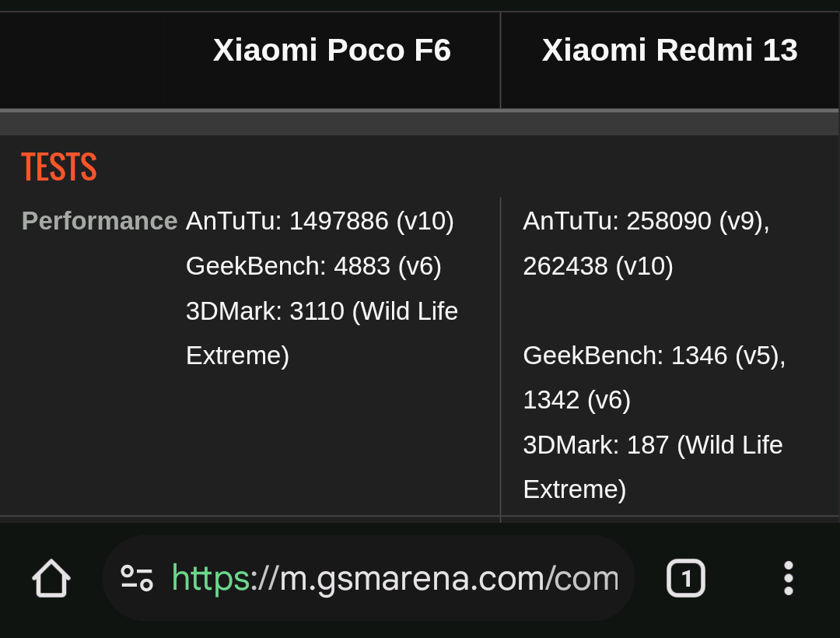Click the green https portion of URL
Screen dimensions: 840x638
click(210, 578)
